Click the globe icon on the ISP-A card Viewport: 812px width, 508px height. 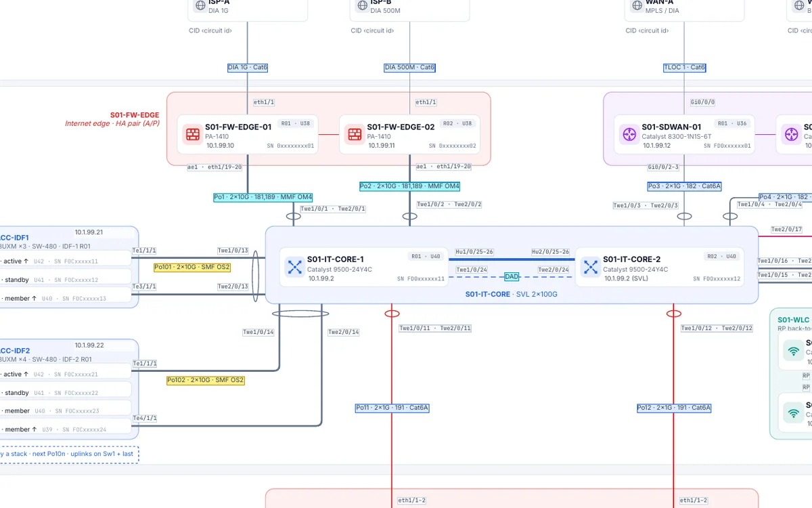200,5
